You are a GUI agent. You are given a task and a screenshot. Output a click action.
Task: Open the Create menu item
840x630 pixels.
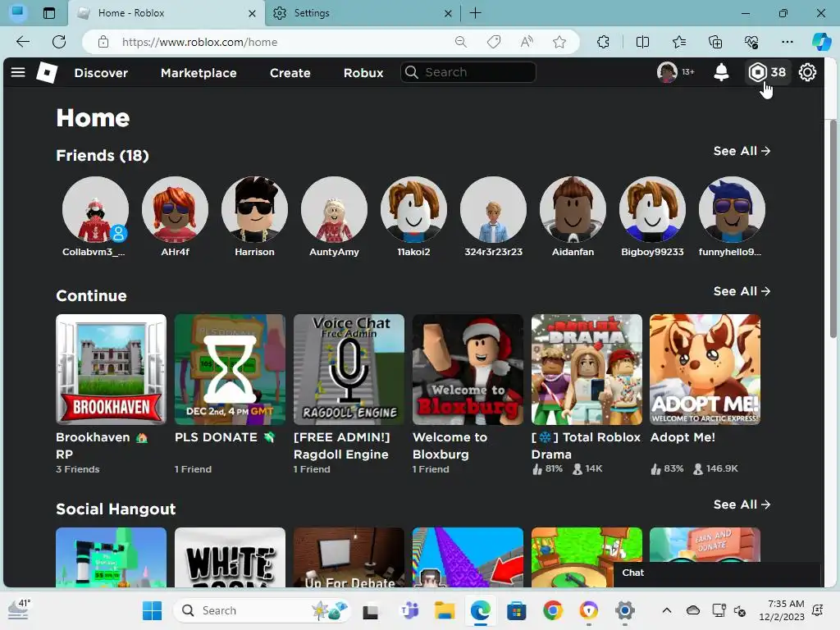tap(290, 73)
